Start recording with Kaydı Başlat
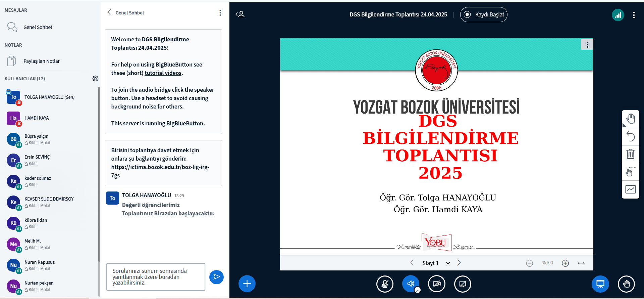The width and height of the screenshot is (644, 299). [x=484, y=14]
